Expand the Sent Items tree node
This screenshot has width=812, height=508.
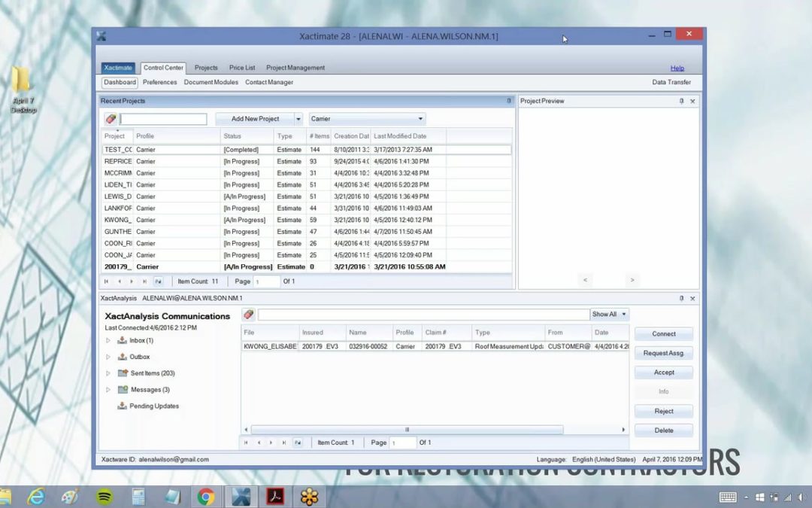coord(108,373)
